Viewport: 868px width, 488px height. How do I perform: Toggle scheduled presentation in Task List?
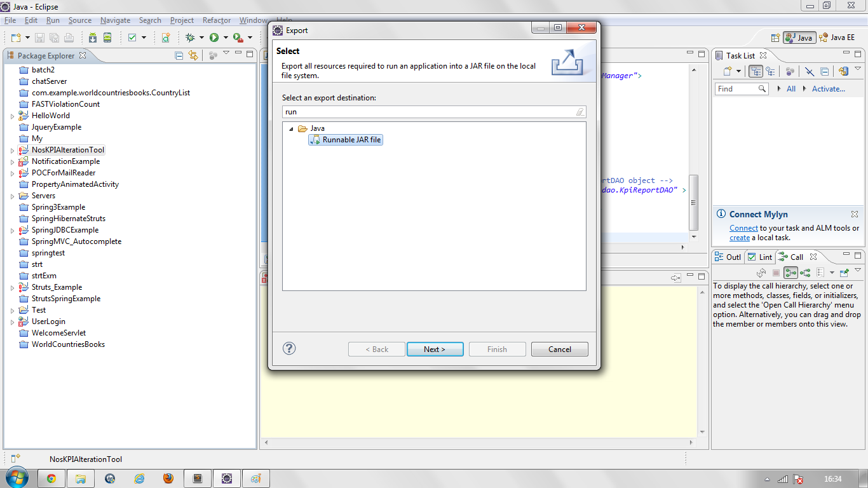tap(770, 71)
